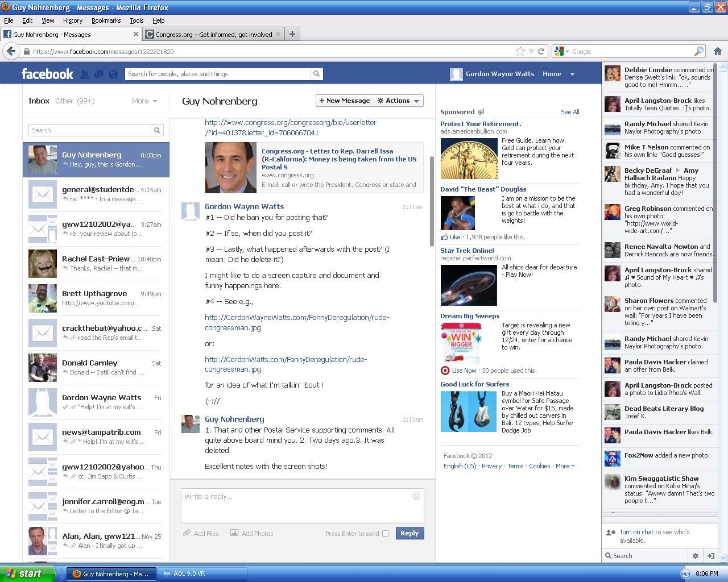This screenshot has width=728, height=582.
Task: Open Facebook messages icon in header
Action: coord(99,74)
